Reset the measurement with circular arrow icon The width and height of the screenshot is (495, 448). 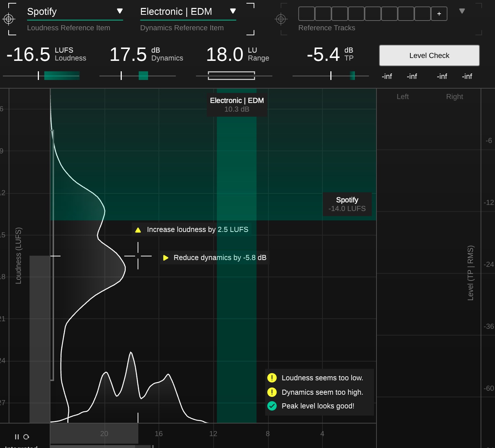tap(26, 437)
